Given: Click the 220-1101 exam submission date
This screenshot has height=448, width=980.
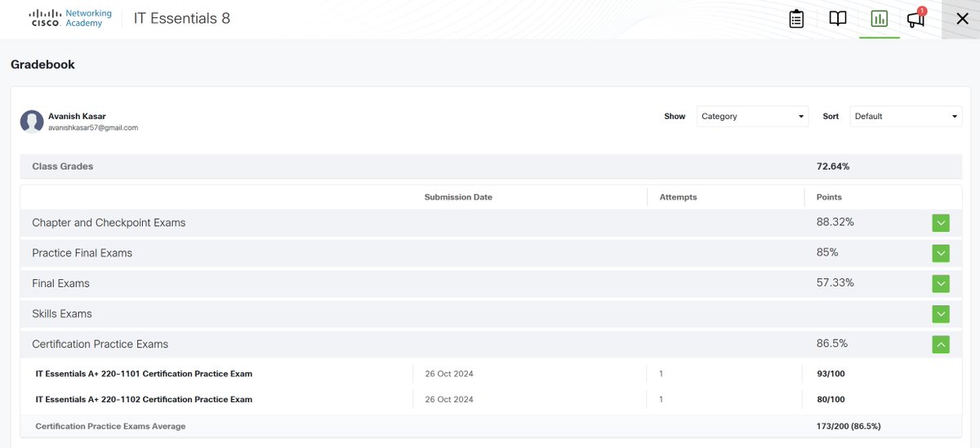Looking at the screenshot, I should pos(449,374).
